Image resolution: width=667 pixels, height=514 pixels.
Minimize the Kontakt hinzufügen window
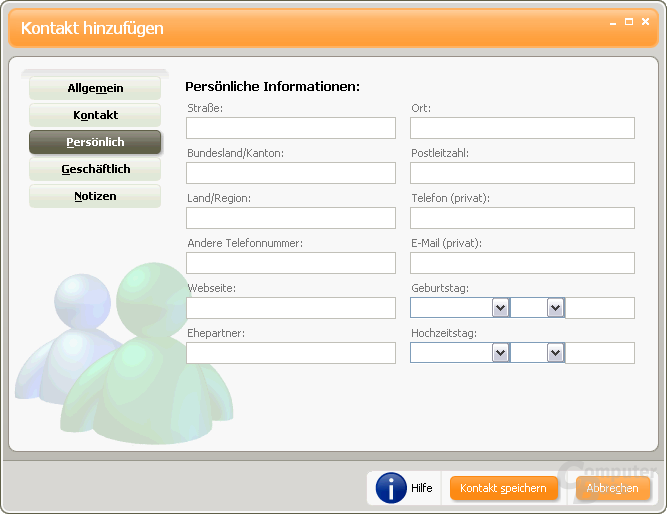click(x=613, y=23)
